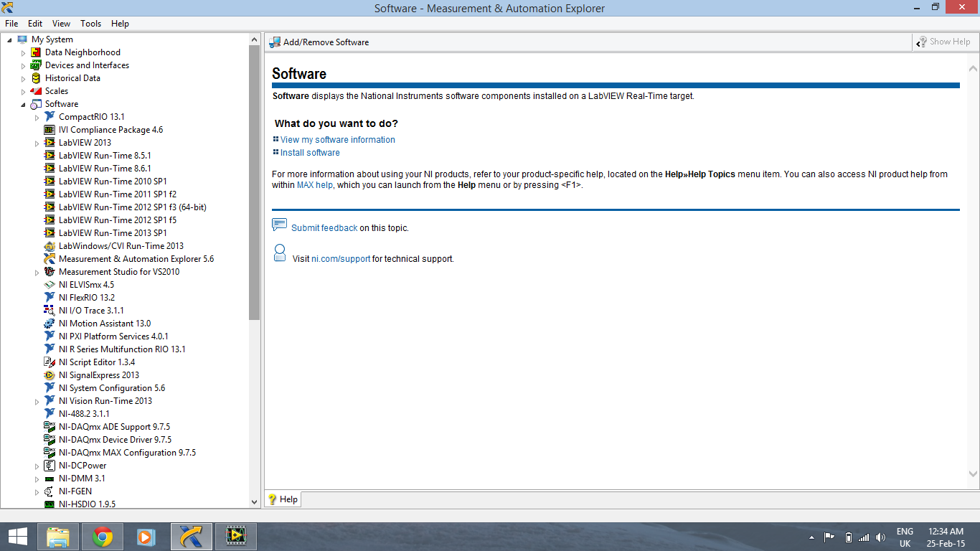Screen dimensions: 980x551
Task: Click the tree pane scroll down arrow
Action: 255,503
